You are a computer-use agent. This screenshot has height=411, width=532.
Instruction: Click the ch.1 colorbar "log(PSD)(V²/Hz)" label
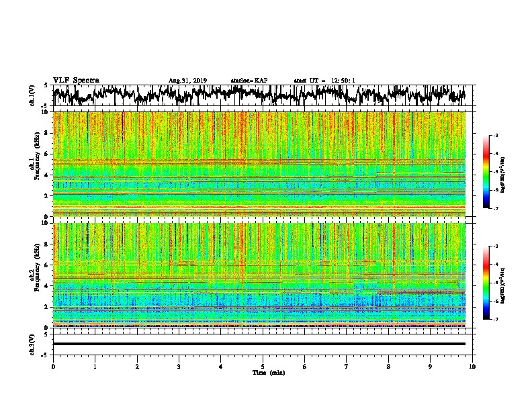(503, 175)
